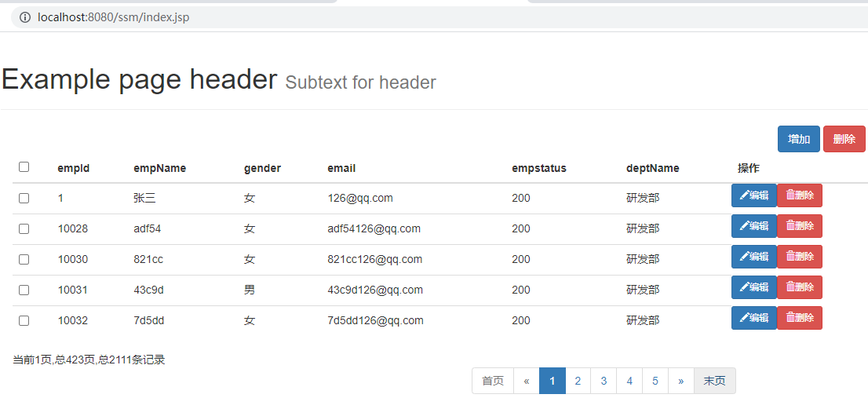The width and height of the screenshot is (868, 398).
Task: Click the email 43c9d126@qq.com
Action: pyautogui.click(x=375, y=290)
